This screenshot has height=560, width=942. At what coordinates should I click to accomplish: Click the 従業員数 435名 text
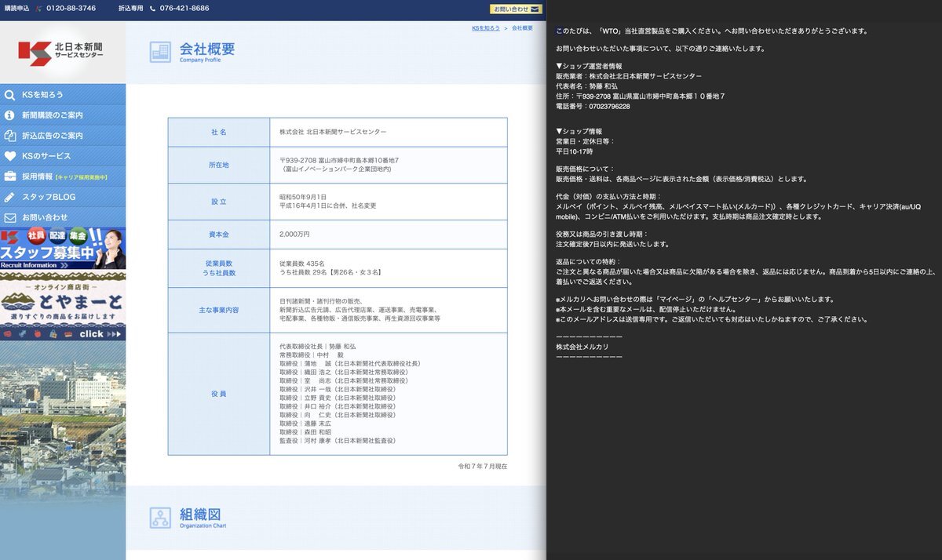pos(302,264)
